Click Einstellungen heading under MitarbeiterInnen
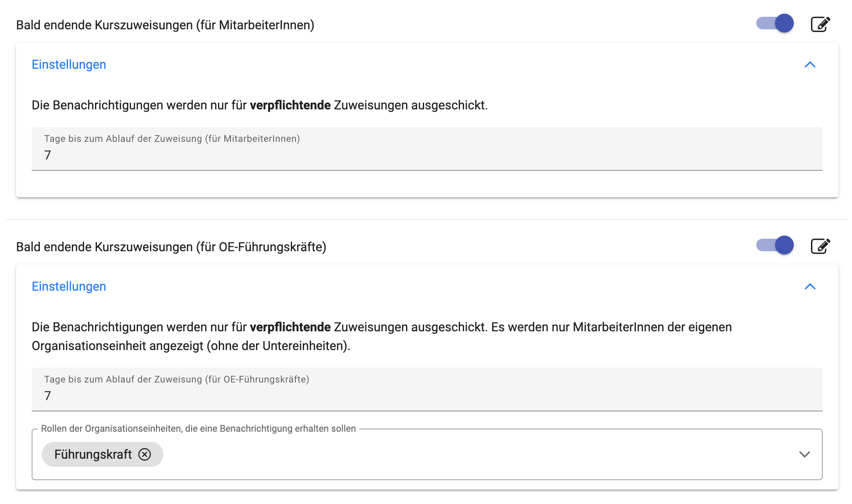Image resolution: width=852 pixels, height=504 pixels. [x=69, y=64]
